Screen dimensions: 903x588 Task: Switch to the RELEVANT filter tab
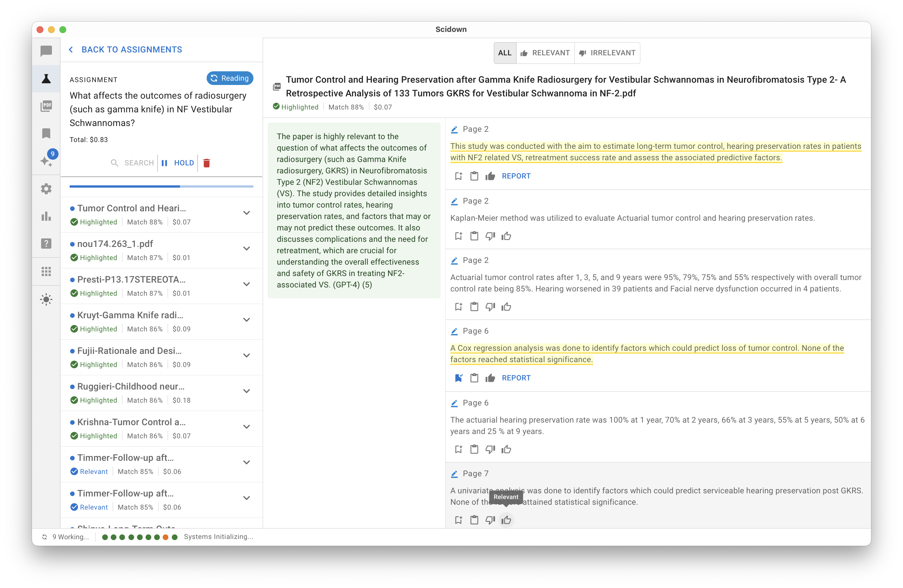[x=545, y=53]
